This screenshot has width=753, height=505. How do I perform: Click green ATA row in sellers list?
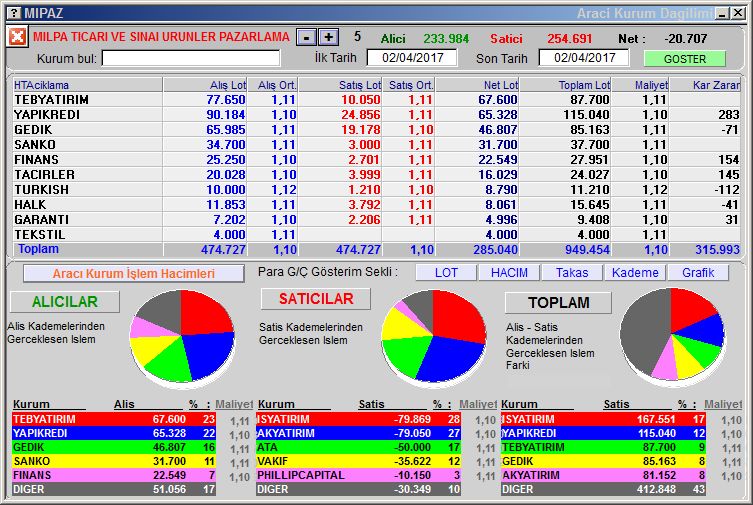coord(359,447)
